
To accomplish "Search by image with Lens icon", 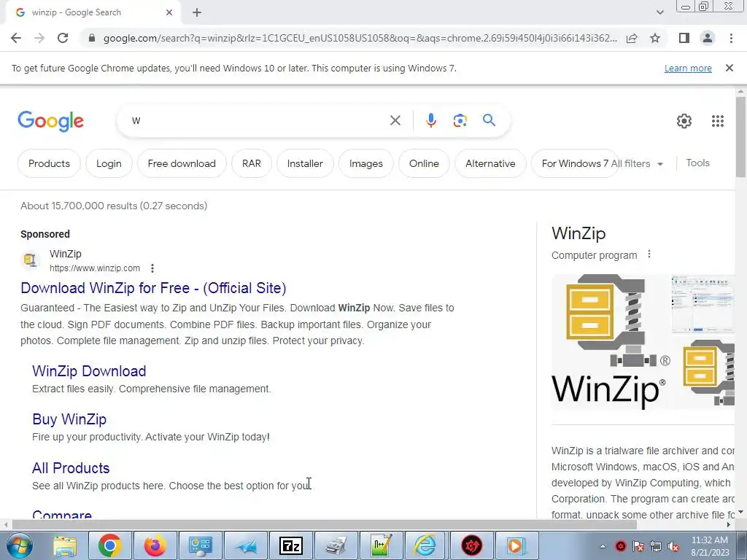I will coord(460,120).
